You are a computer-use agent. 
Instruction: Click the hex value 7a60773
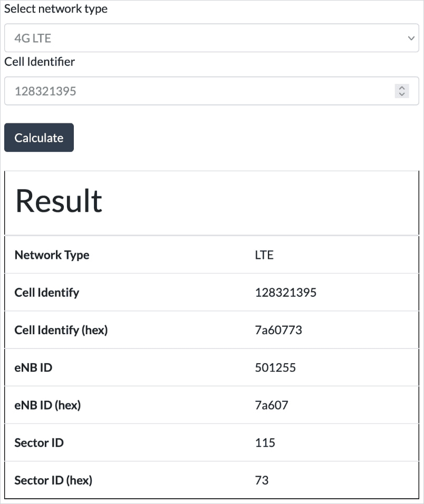(x=278, y=330)
